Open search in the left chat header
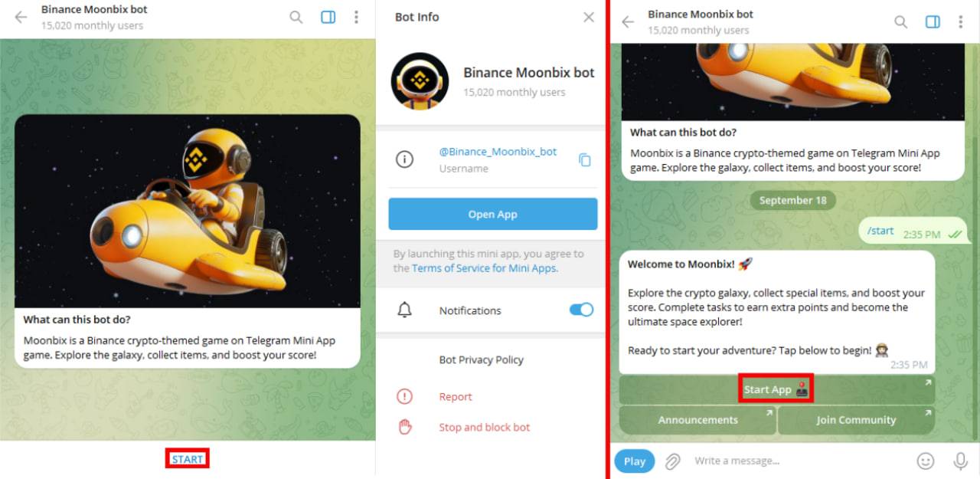980x479 pixels. 296,17
